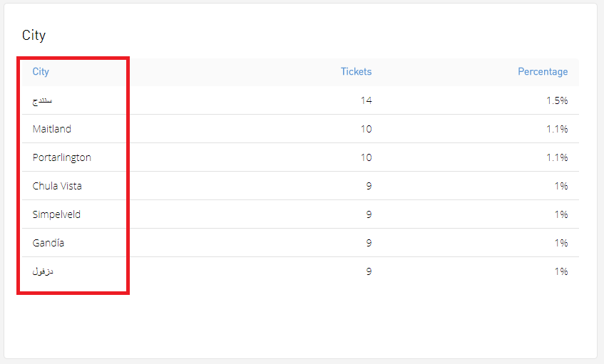Click Gandía's 1% percentage value

(561, 243)
